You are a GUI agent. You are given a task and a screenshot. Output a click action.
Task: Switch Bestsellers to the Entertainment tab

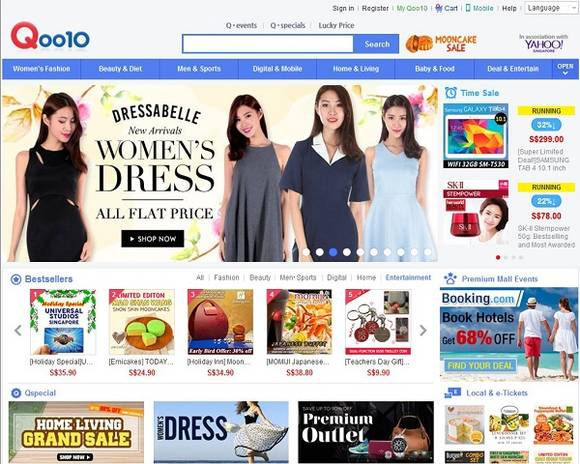[x=408, y=278]
